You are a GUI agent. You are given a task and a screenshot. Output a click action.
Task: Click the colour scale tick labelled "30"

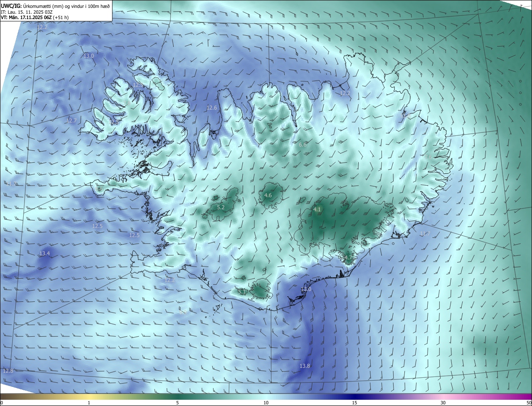point(443,403)
